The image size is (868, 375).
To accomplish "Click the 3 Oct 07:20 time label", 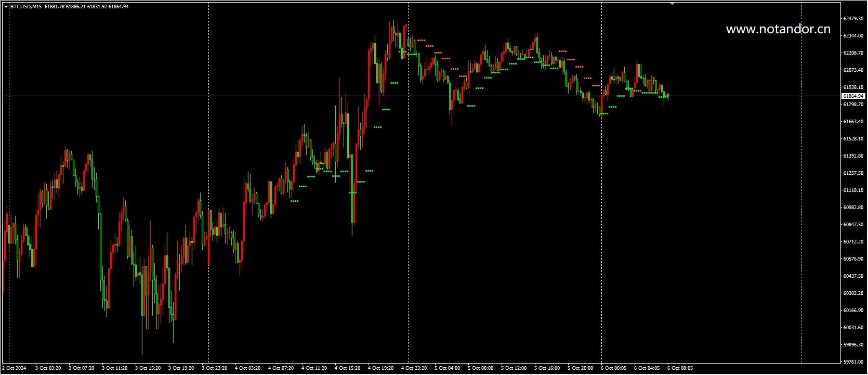I will click(x=81, y=368).
